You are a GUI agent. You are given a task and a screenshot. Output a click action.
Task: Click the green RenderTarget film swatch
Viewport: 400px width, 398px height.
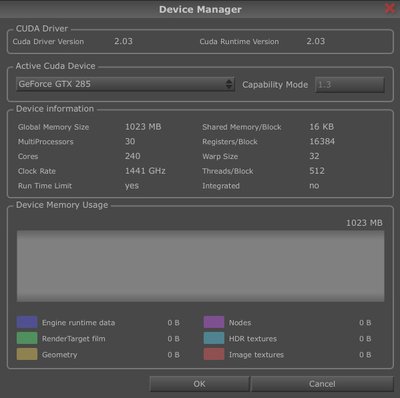coord(27,338)
